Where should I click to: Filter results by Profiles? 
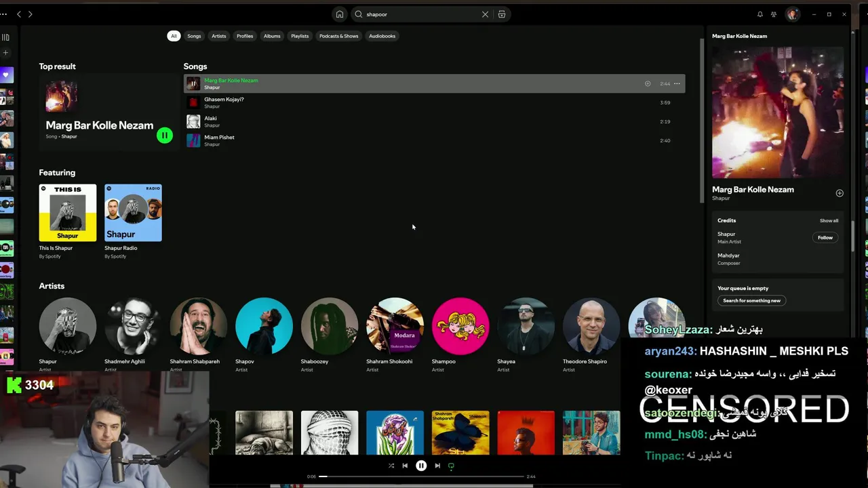point(245,36)
